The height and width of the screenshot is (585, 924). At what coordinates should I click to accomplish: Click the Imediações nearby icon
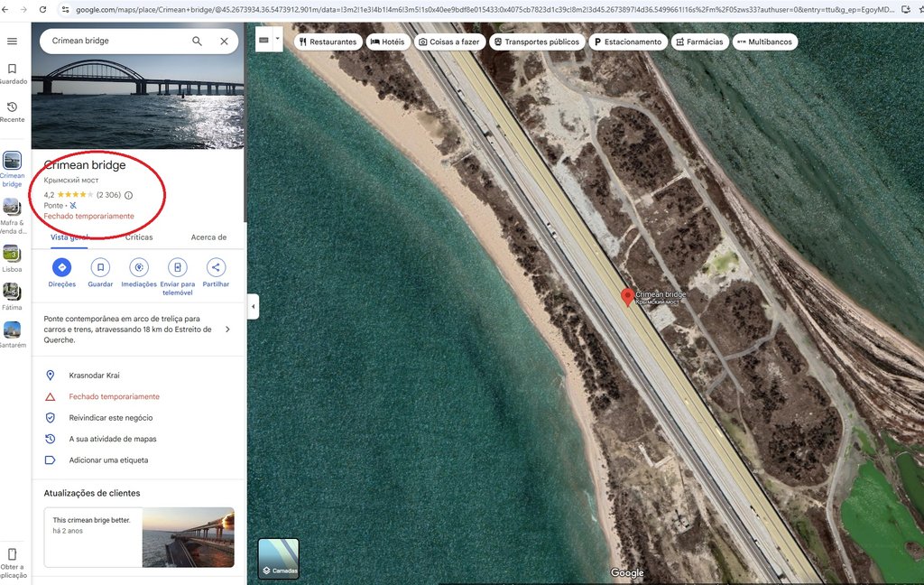click(139, 268)
